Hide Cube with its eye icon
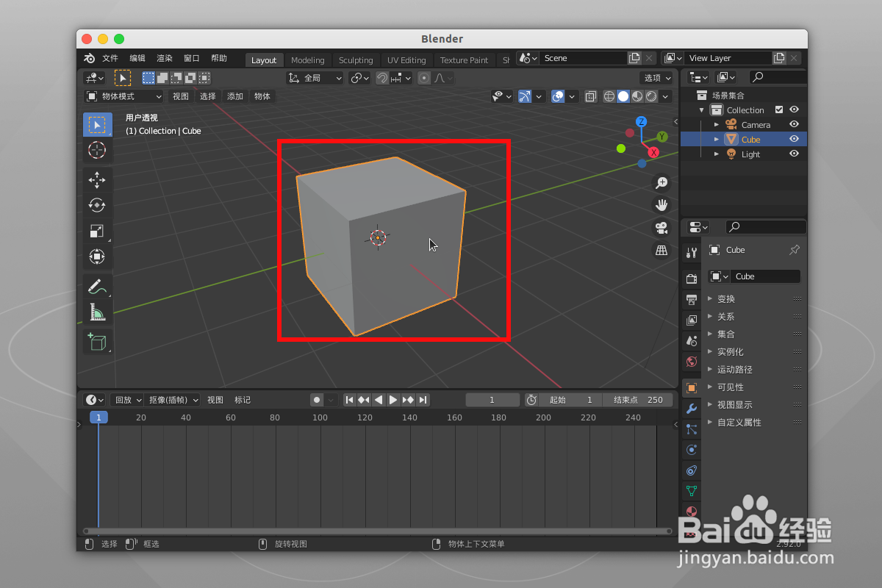 point(794,139)
